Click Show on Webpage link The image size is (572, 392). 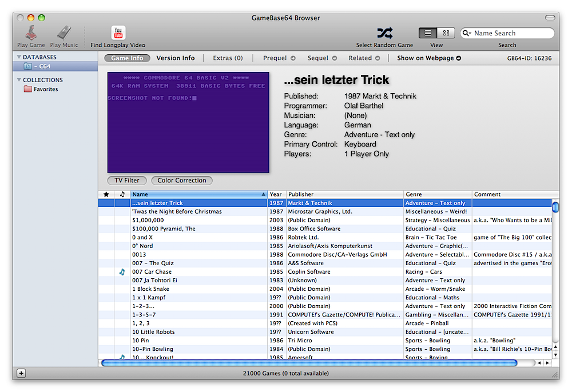(x=429, y=58)
